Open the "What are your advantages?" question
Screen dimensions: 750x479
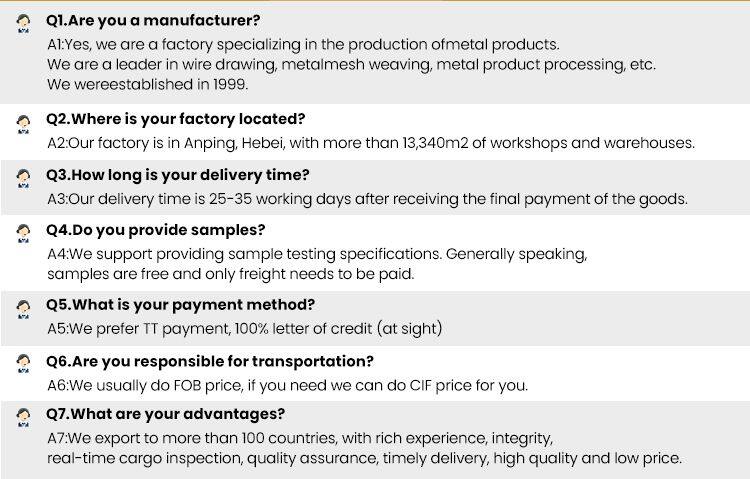point(166,414)
